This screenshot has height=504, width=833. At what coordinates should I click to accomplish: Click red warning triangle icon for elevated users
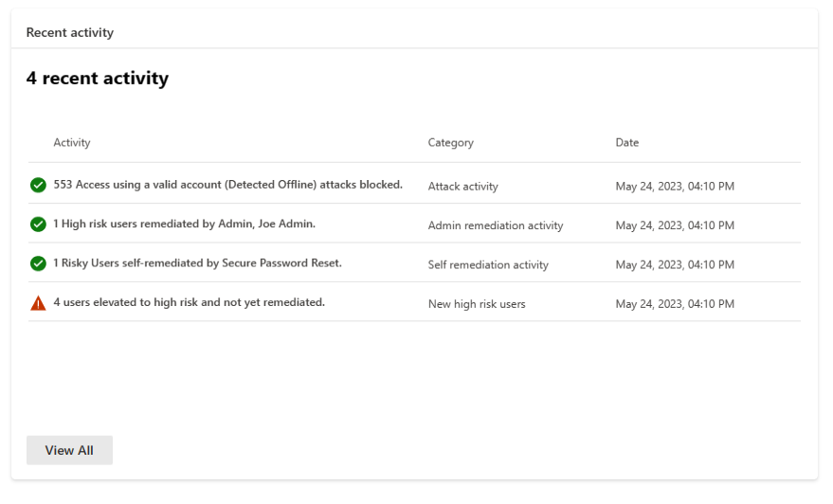click(x=38, y=303)
